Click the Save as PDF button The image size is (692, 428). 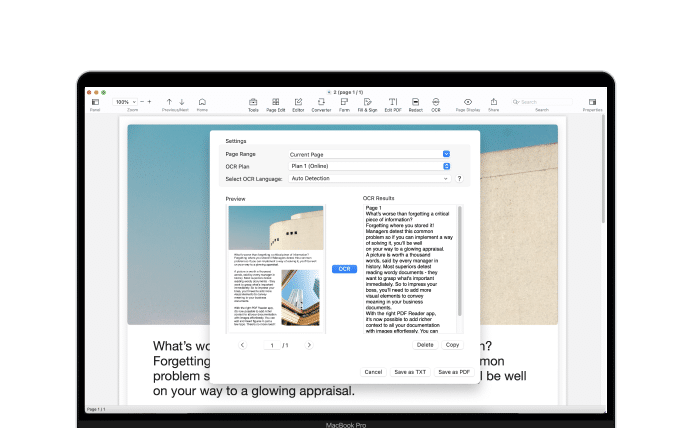pyautogui.click(x=453, y=371)
